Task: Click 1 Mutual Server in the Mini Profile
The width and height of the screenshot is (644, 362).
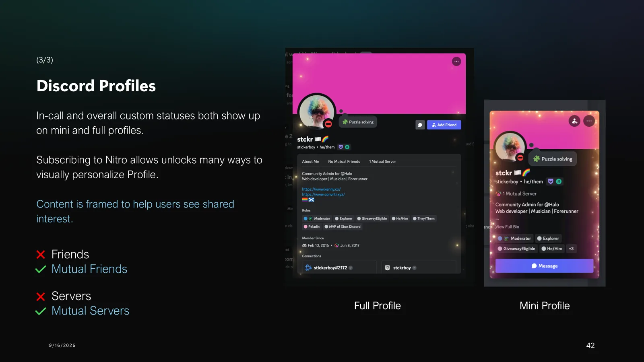Action: 516,193
